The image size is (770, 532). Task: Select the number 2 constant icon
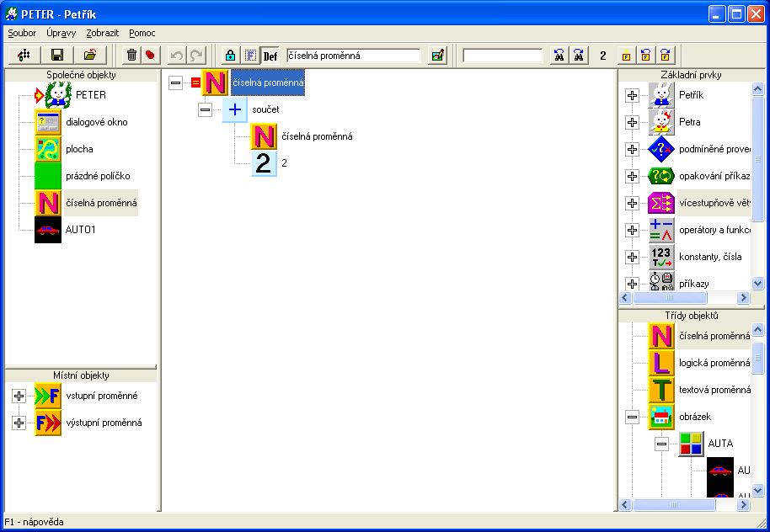(264, 162)
